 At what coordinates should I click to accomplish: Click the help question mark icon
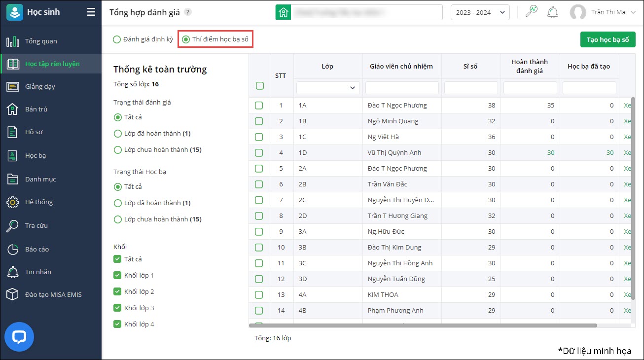188,12
